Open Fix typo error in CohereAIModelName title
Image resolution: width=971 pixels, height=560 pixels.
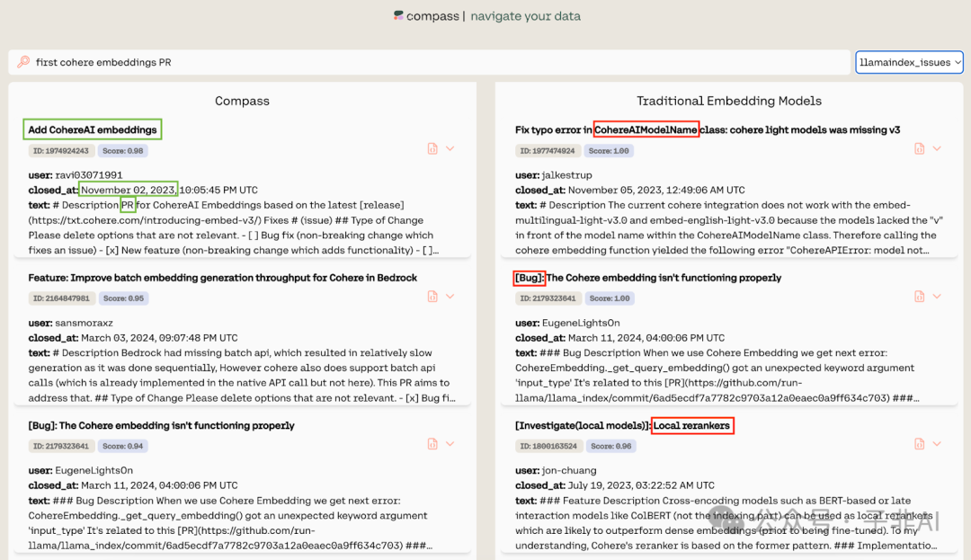[x=708, y=129]
